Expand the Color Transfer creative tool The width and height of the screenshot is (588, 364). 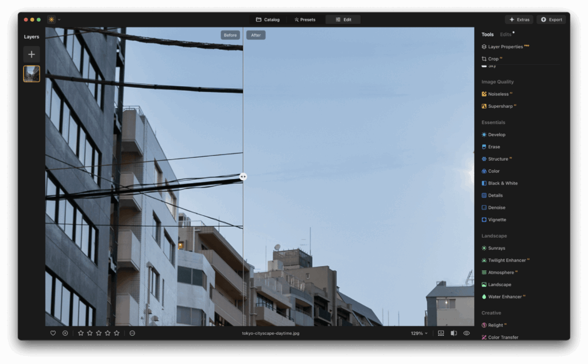(x=502, y=337)
